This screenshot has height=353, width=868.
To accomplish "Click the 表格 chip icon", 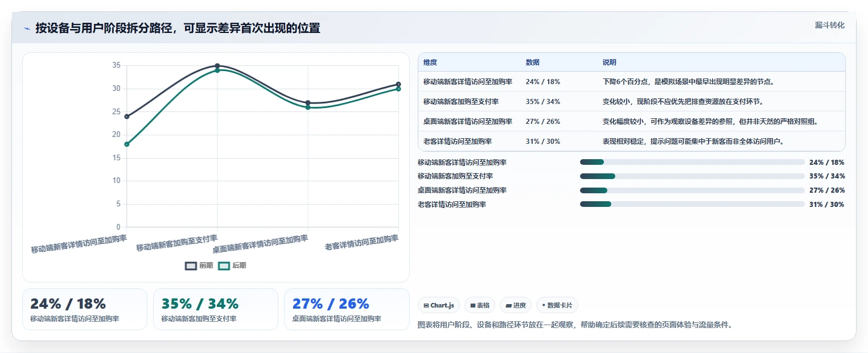I will (x=472, y=305).
